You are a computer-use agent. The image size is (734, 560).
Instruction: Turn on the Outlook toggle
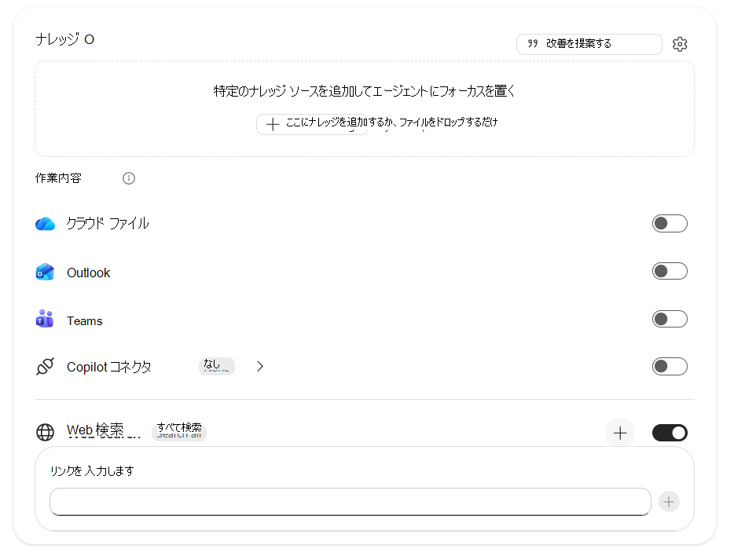click(x=670, y=271)
